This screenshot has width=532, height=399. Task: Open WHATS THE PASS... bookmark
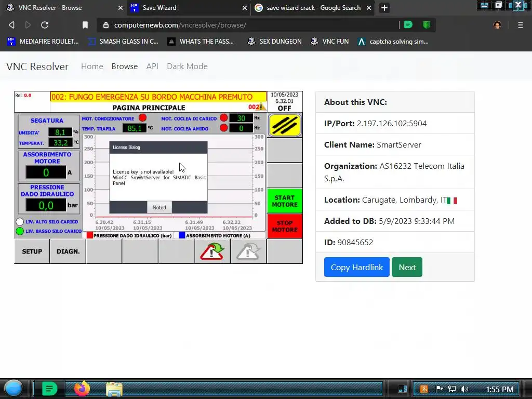(x=201, y=42)
